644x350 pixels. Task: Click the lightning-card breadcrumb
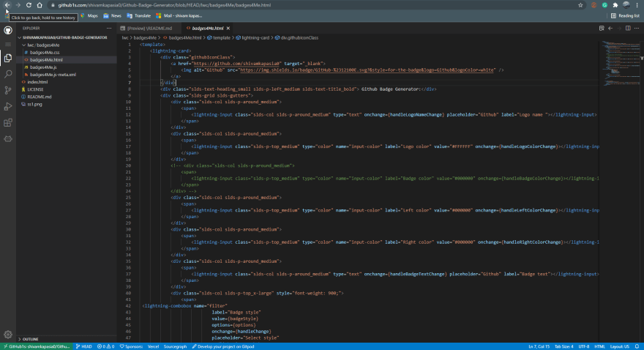click(x=252, y=38)
